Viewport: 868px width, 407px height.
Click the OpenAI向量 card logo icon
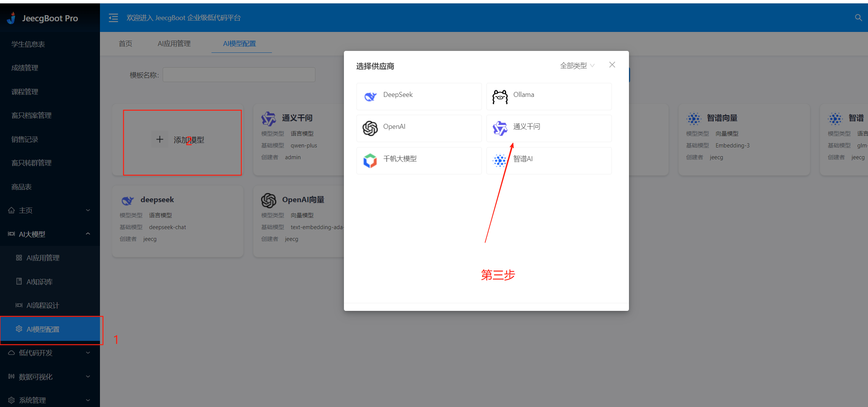point(268,200)
